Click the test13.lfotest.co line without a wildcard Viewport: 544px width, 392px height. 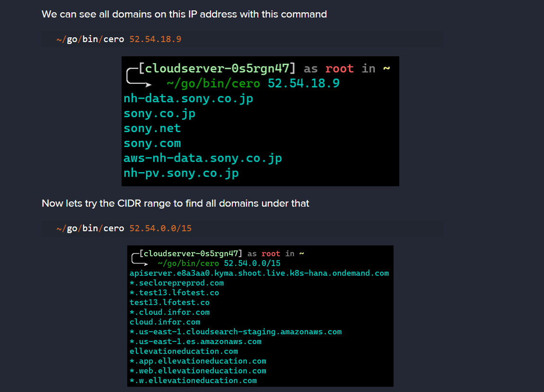pos(170,303)
